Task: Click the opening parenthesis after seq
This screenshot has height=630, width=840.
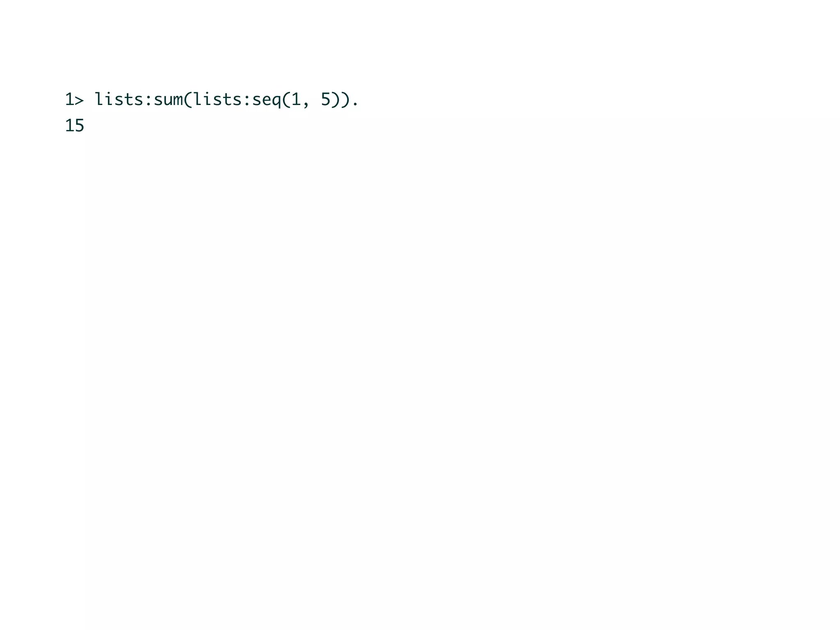Action: tap(286, 100)
